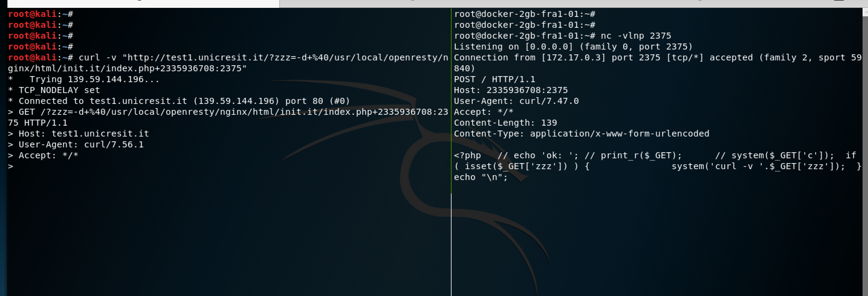Click the '> Host: test1.unicresit.it' header
The width and height of the screenshot is (868, 296).
pyautogui.click(x=78, y=134)
